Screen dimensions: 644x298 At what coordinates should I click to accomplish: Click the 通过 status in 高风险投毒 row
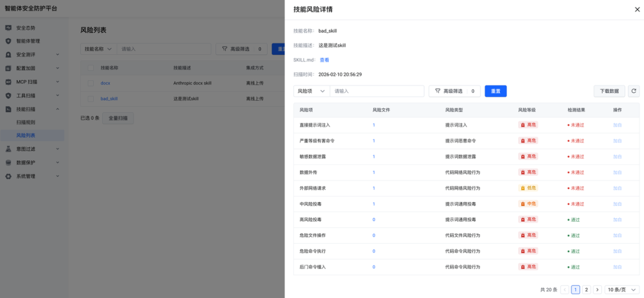pyautogui.click(x=574, y=219)
